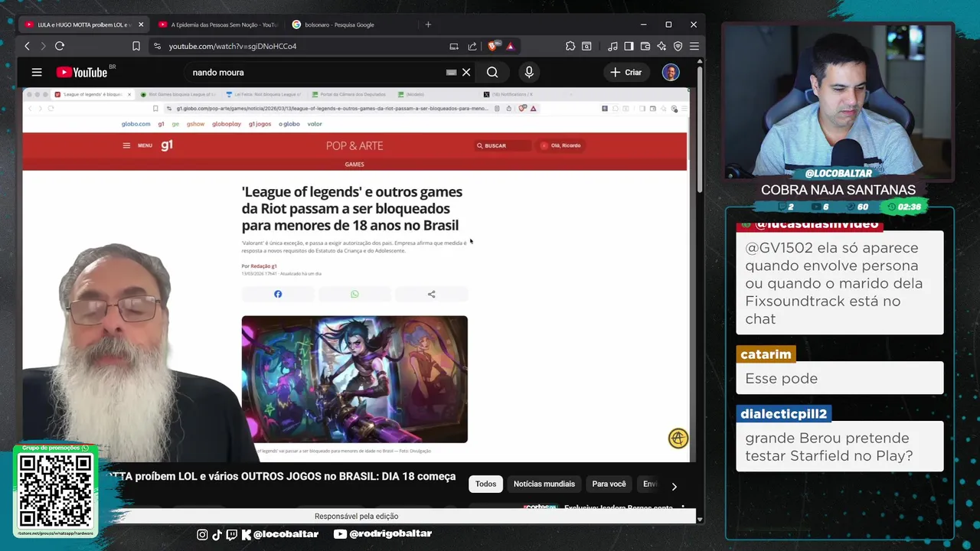This screenshot has height=551, width=980.
Task: Click the share page icon in the address bar
Action: point(472,46)
